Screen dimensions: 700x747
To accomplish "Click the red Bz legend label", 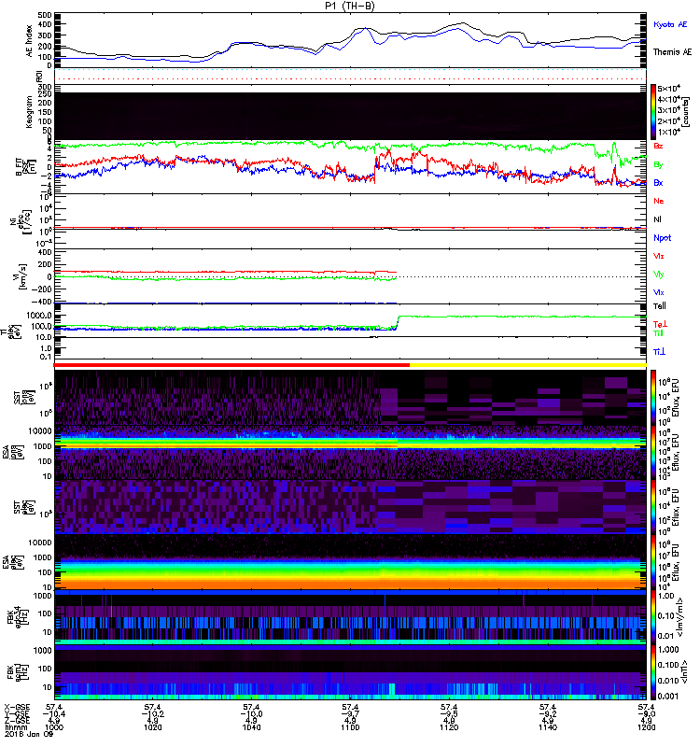I will 658,146.
